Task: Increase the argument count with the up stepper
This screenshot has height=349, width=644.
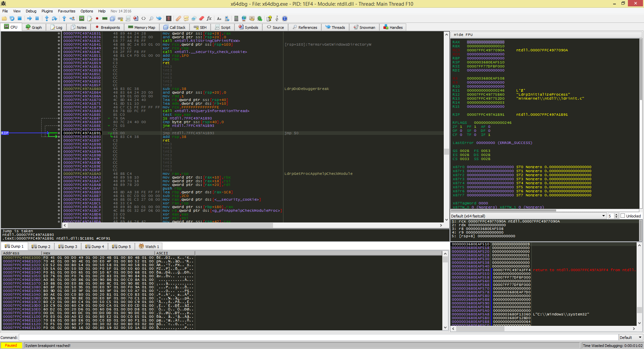Action: [x=617, y=215]
